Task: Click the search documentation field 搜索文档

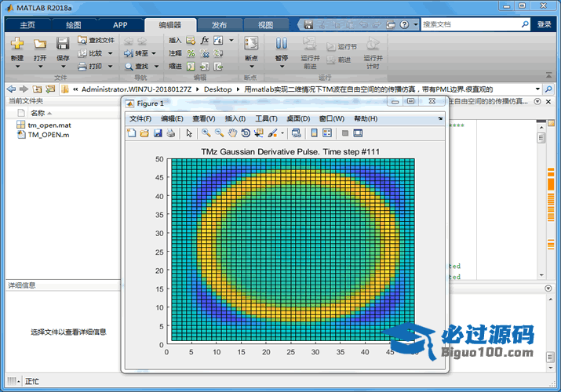Action: (471, 24)
